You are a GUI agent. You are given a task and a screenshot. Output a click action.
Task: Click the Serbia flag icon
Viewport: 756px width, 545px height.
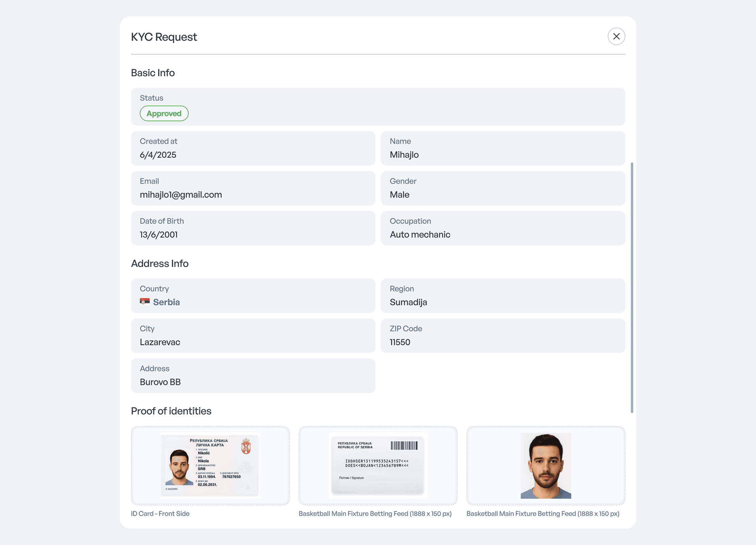[145, 302]
